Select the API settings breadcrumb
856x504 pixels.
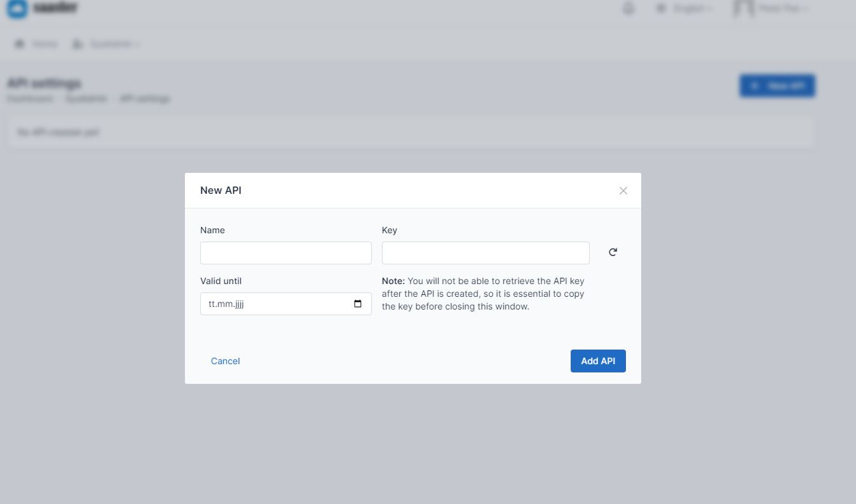(x=145, y=99)
